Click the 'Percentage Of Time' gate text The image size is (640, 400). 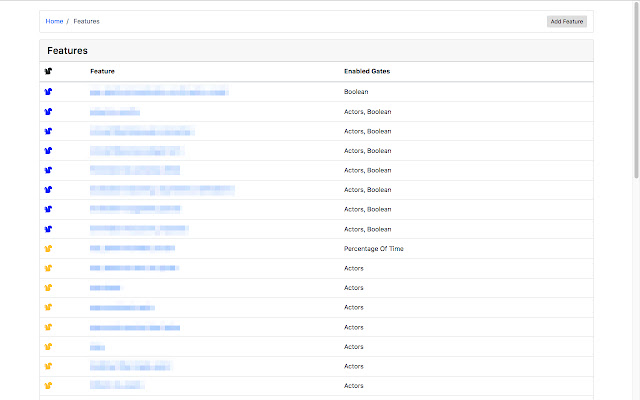[373, 249]
